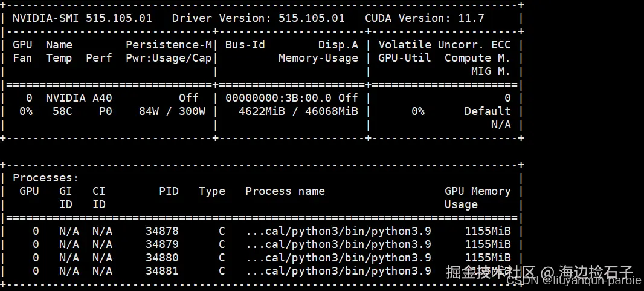Screen dimensions: 644x291
Task: Click the total memory '46068MiB'
Action: coord(332,111)
